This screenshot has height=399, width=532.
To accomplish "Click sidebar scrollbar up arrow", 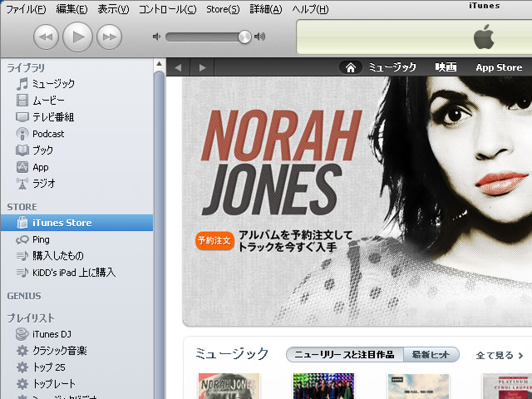I will point(159,63).
